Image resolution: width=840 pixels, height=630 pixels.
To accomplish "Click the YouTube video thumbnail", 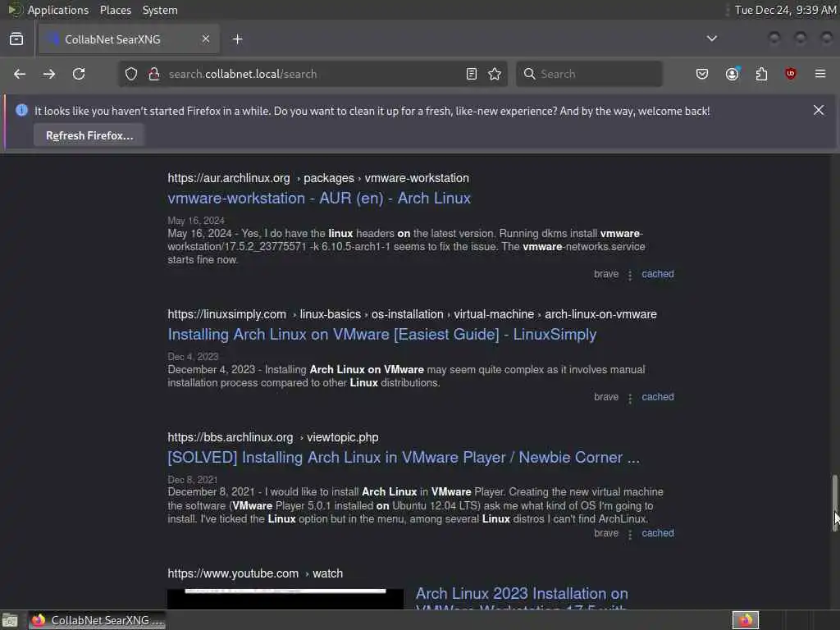I will click(285, 599).
